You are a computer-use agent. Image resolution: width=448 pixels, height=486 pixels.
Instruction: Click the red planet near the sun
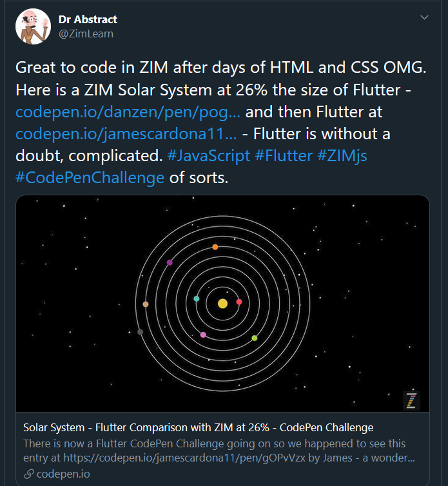point(239,302)
